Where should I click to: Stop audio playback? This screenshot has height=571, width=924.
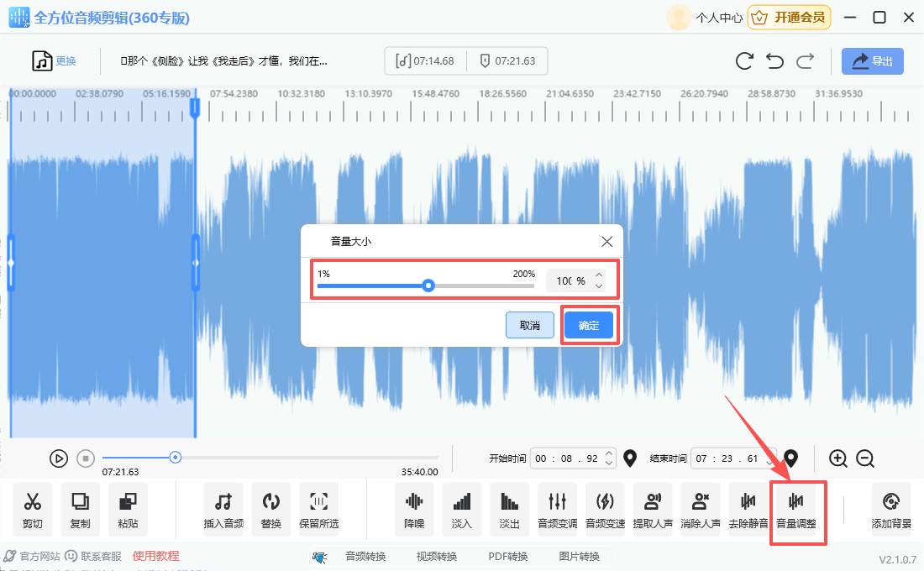(x=85, y=458)
